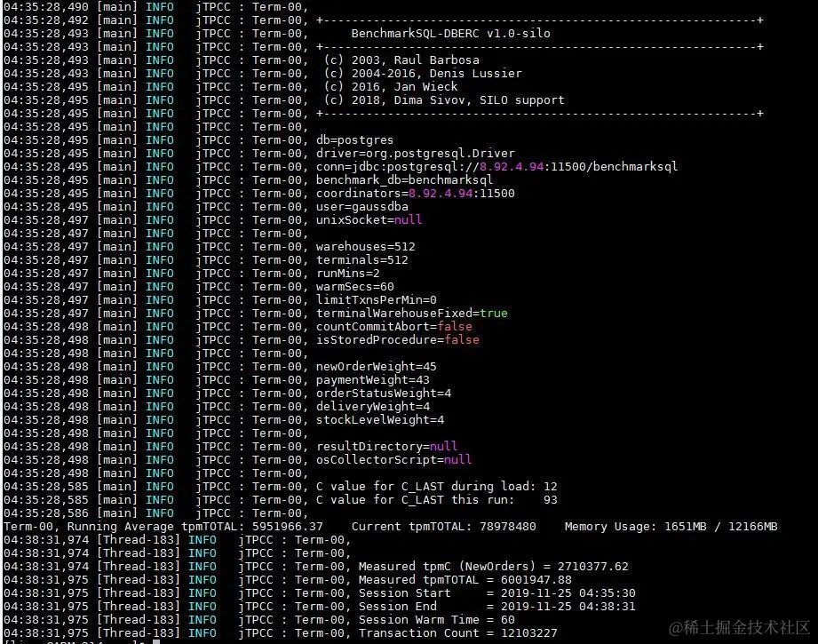
Task: Click Measured tpmTOTAL = 6001947.88 line
Action: pos(465,580)
